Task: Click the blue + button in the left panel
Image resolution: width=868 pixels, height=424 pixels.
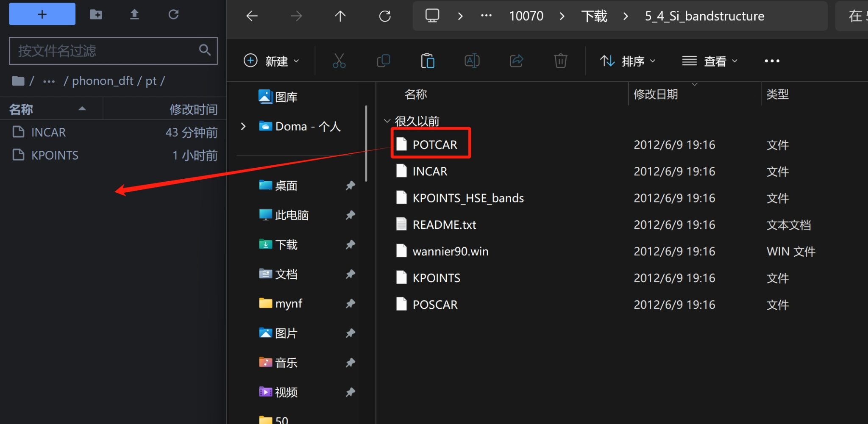Action: pyautogui.click(x=42, y=14)
